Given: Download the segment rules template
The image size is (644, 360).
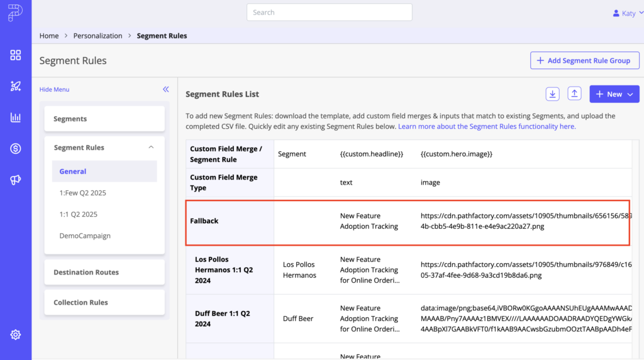Looking at the screenshot, I should (552, 94).
